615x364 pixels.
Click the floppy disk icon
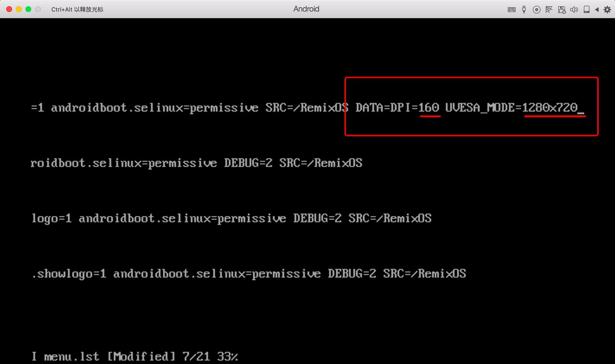(562, 10)
